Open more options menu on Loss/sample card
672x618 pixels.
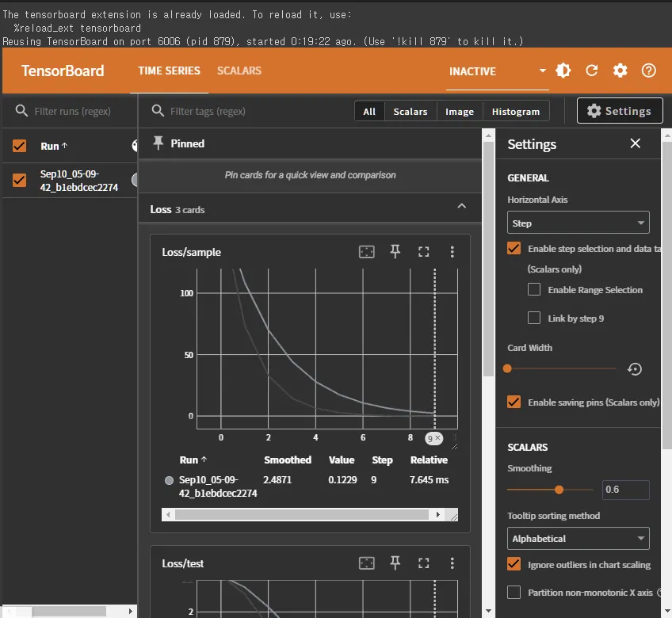pyautogui.click(x=452, y=252)
